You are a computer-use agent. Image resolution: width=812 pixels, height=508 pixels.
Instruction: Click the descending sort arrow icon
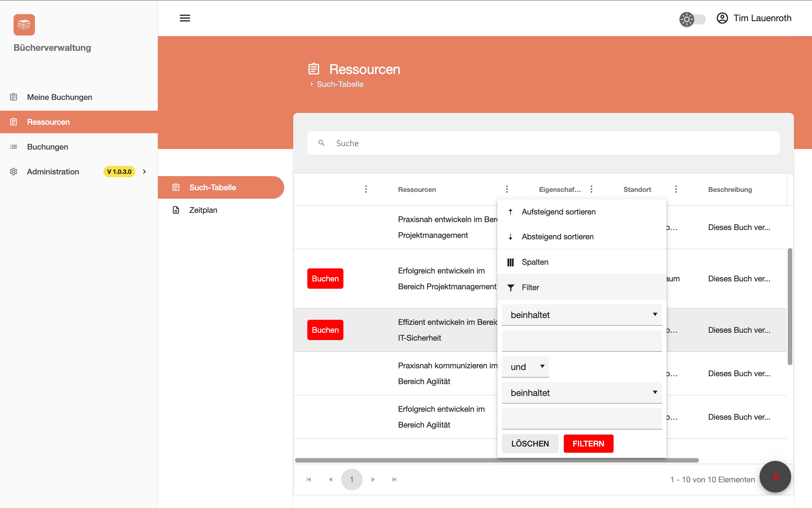[x=510, y=237]
